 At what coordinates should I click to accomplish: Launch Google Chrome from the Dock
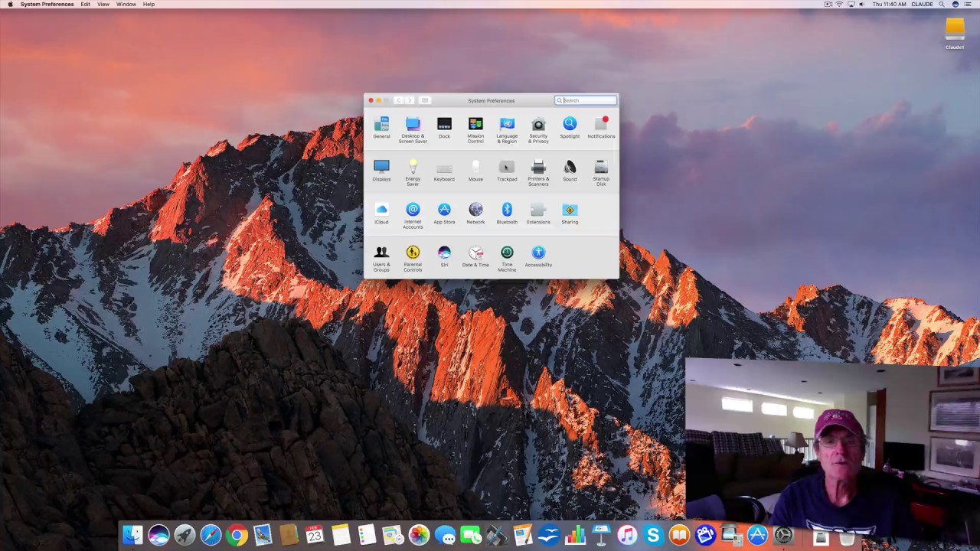237,535
